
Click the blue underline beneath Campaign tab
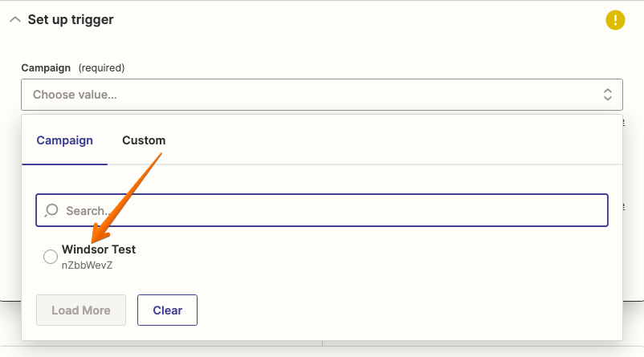coord(64,164)
